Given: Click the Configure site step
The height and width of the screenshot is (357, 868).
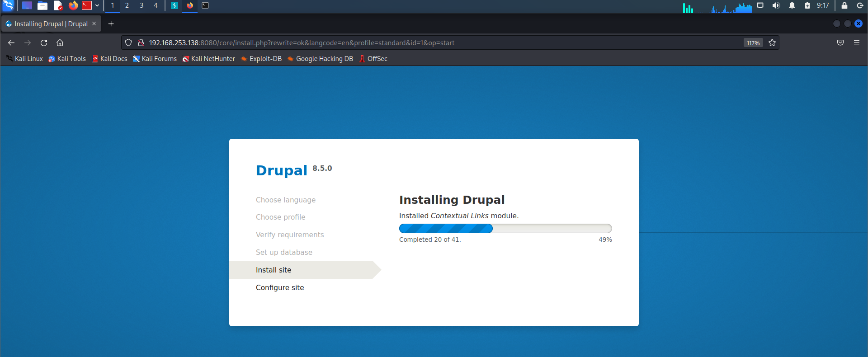Looking at the screenshot, I should [x=280, y=287].
